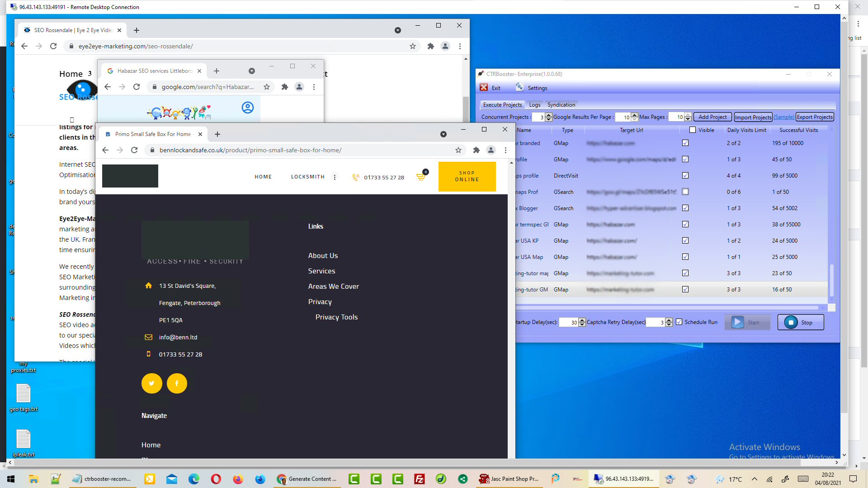Open the Facebook social link circle
The height and width of the screenshot is (488, 868).
177,384
